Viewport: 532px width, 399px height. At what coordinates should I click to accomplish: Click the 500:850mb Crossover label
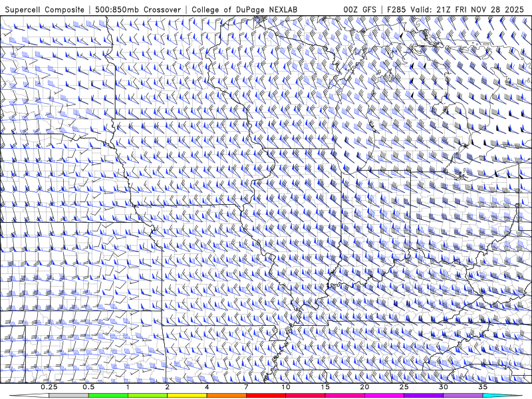(x=138, y=9)
